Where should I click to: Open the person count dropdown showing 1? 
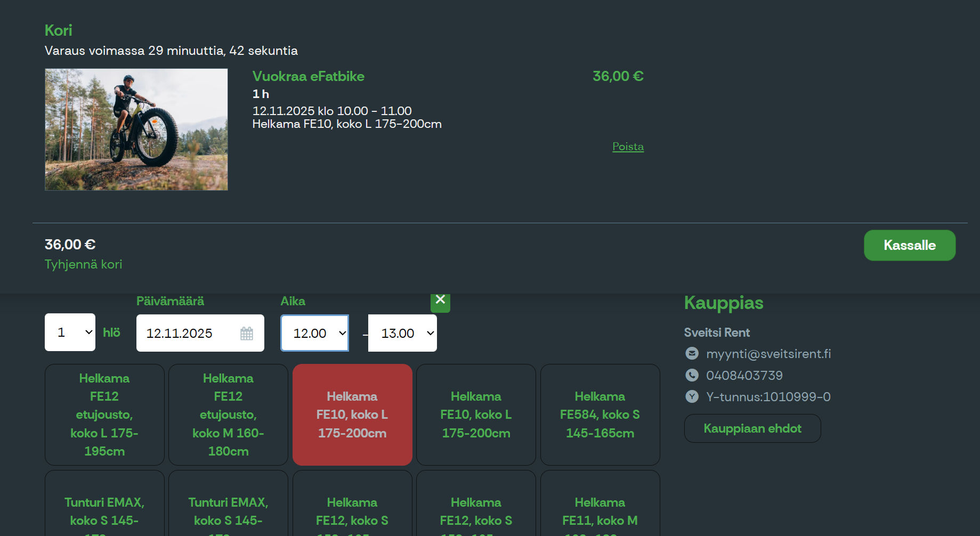click(x=70, y=332)
